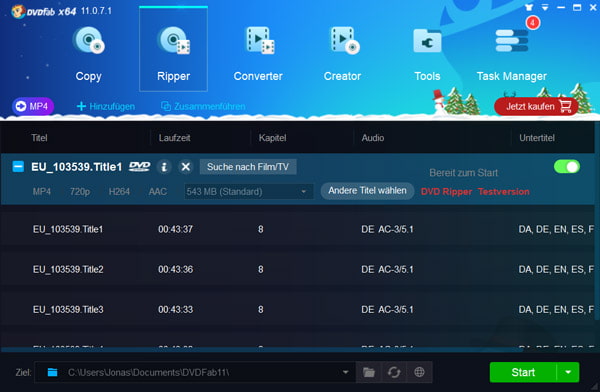This screenshot has height=392, width=600.
Task: Click the 720p resolution label
Action: (x=80, y=191)
